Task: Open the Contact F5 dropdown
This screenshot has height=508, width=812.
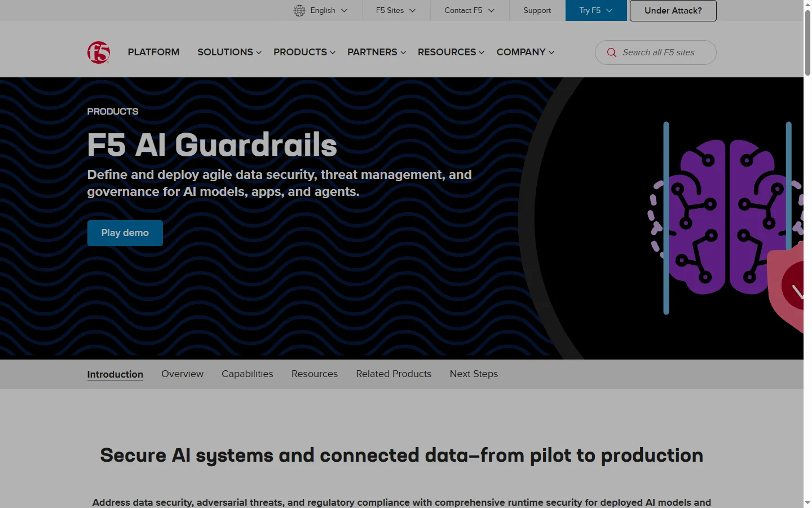Action: point(470,11)
